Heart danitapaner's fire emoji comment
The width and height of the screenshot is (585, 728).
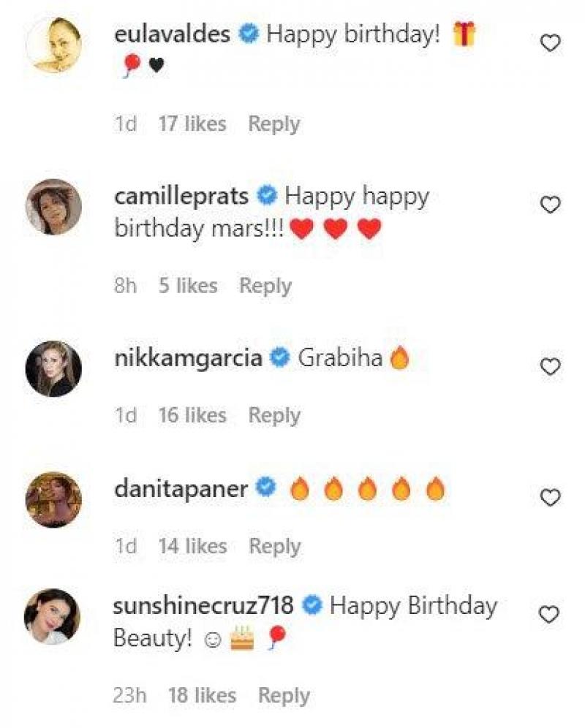point(550,498)
